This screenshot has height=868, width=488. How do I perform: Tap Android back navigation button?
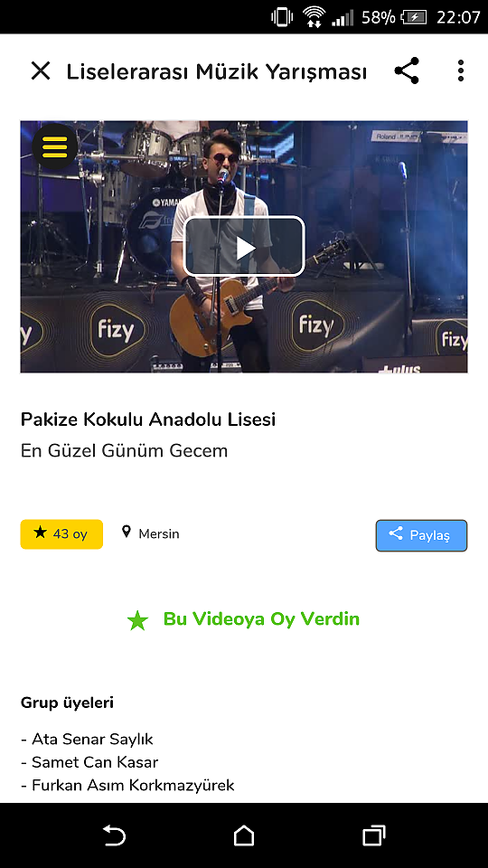click(114, 835)
